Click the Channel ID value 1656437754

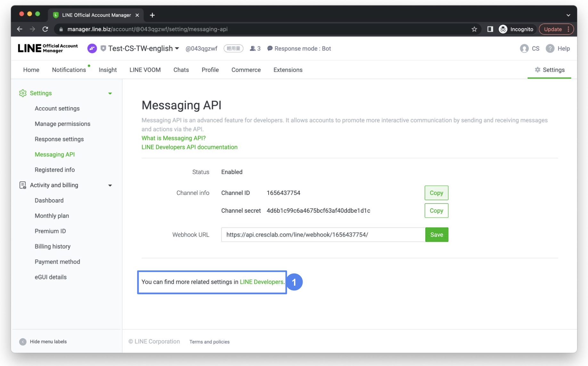tap(283, 193)
